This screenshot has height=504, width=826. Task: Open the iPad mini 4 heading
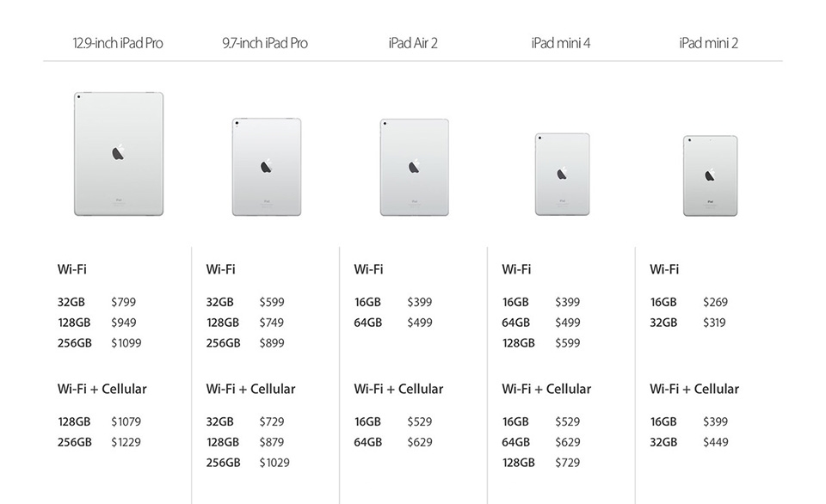561,43
